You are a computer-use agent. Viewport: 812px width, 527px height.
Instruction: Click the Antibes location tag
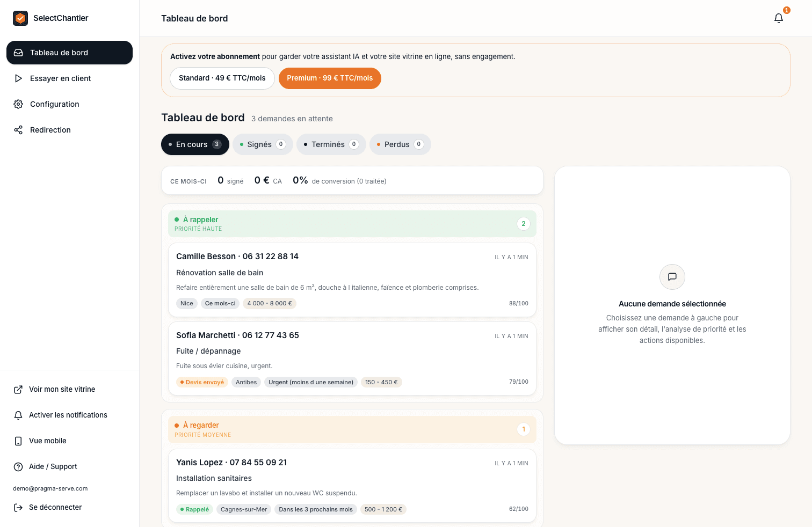[247, 382]
